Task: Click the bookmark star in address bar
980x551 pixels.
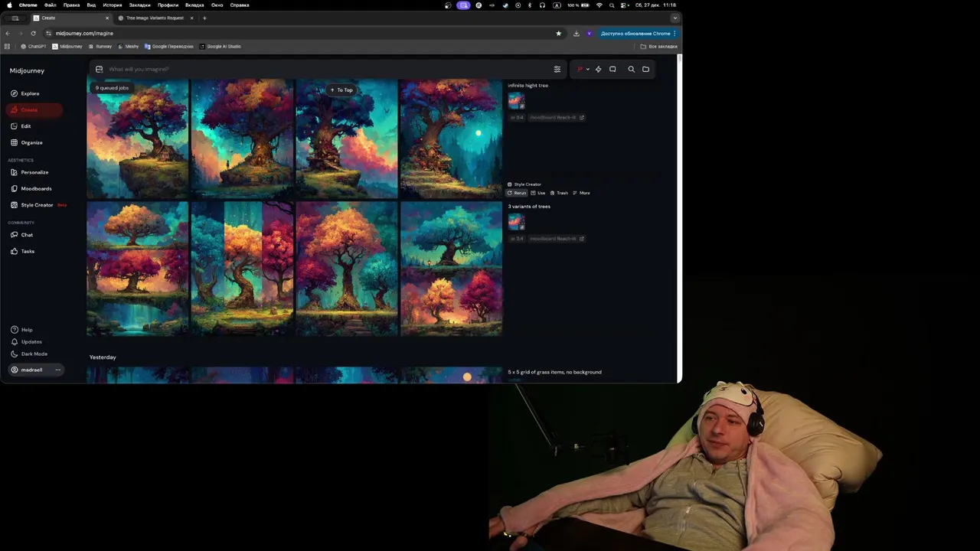Action: coord(558,34)
